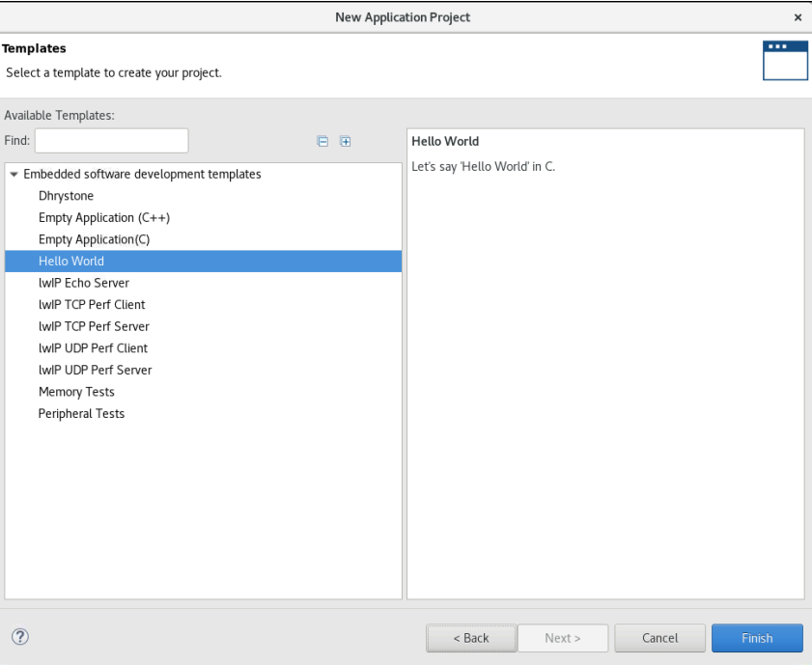The width and height of the screenshot is (812, 665).
Task: Click the wizard banner window icon
Action: (785, 59)
